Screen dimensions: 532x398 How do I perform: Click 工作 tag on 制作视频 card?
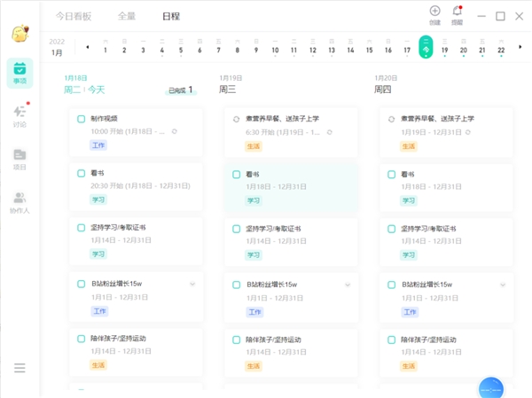[x=98, y=145]
